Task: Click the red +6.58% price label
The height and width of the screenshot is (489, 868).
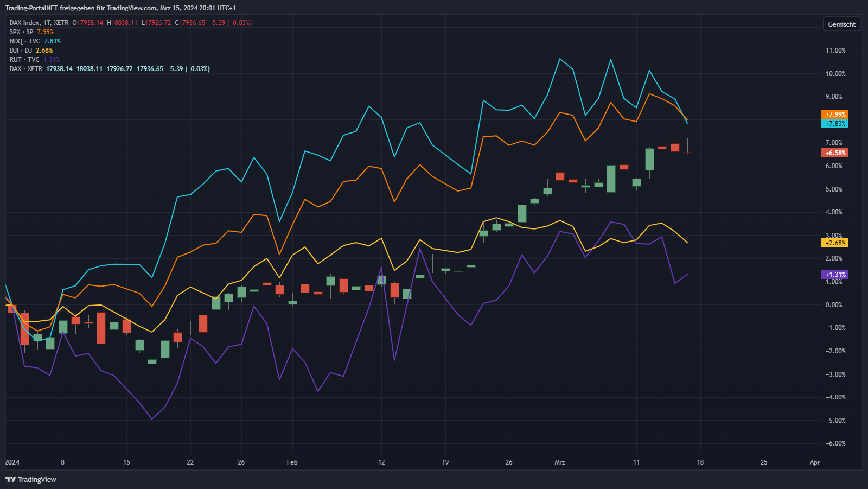Action: click(x=835, y=153)
